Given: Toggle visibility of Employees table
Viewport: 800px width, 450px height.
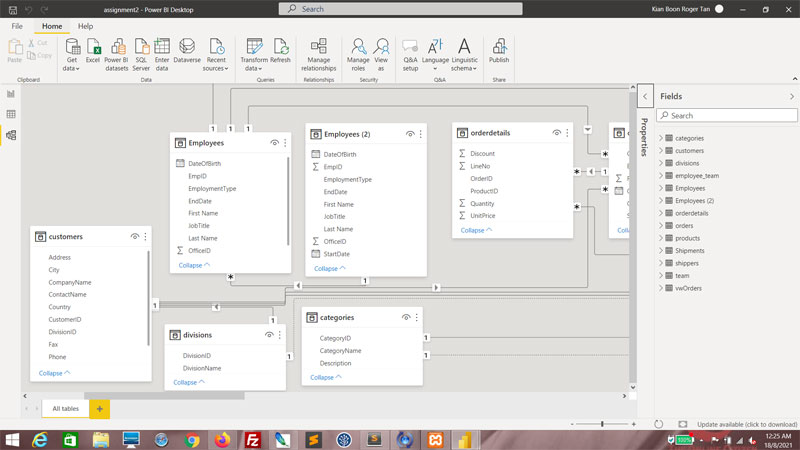Looking at the screenshot, I should [x=274, y=143].
